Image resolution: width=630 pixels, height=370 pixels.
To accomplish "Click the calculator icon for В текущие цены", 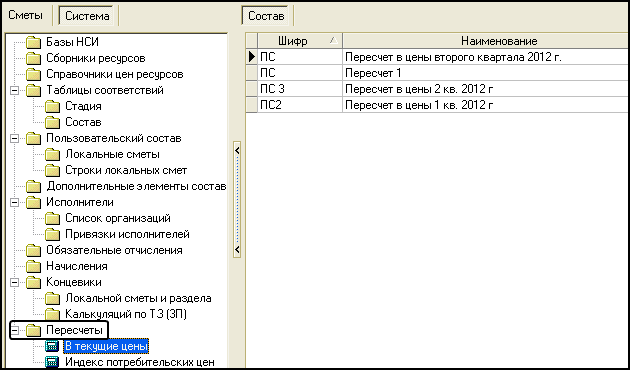I will tap(52, 346).
